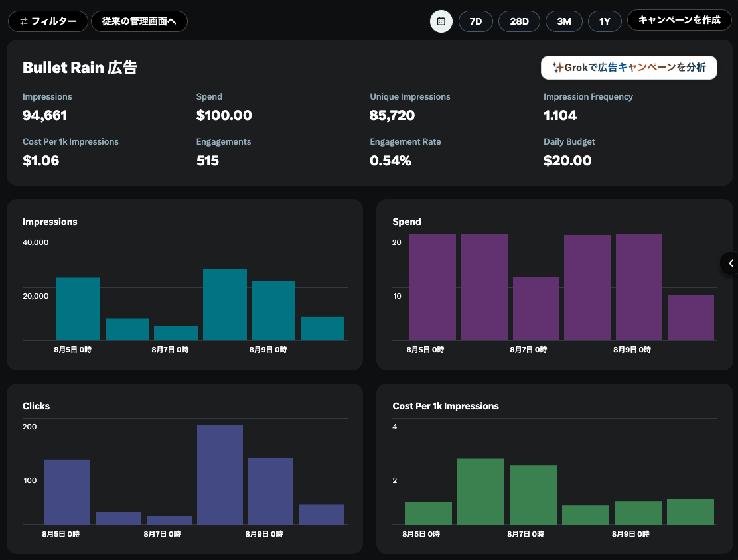Select the 7D time range

pyautogui.click(x=476, y=21)
